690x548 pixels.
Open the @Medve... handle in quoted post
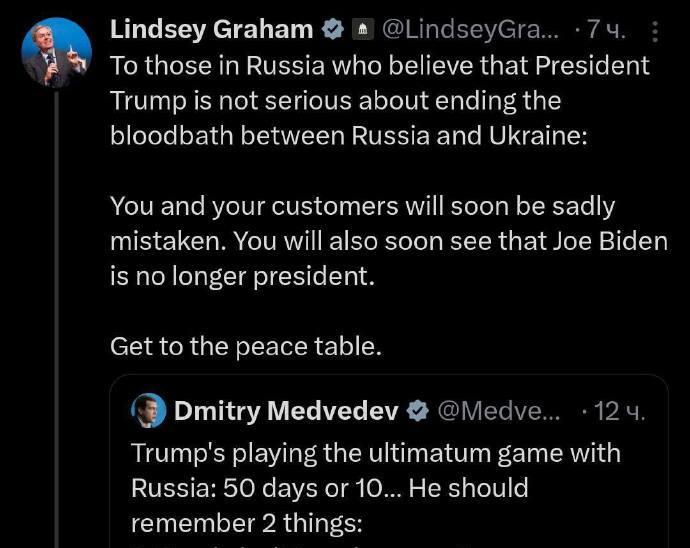tap(500, 410)
